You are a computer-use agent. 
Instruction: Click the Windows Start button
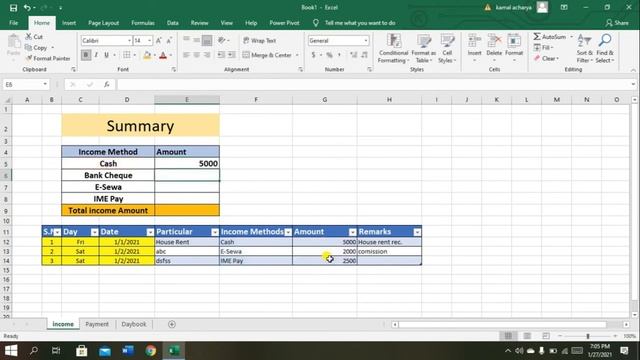(11, 351)
